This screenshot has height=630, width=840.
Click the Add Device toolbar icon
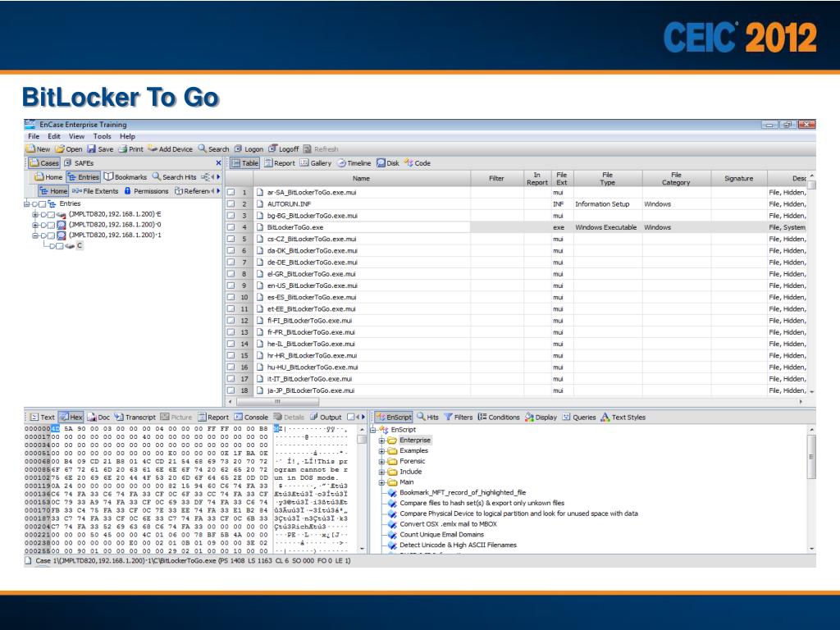pyautogui.click(x=153, y=149)
